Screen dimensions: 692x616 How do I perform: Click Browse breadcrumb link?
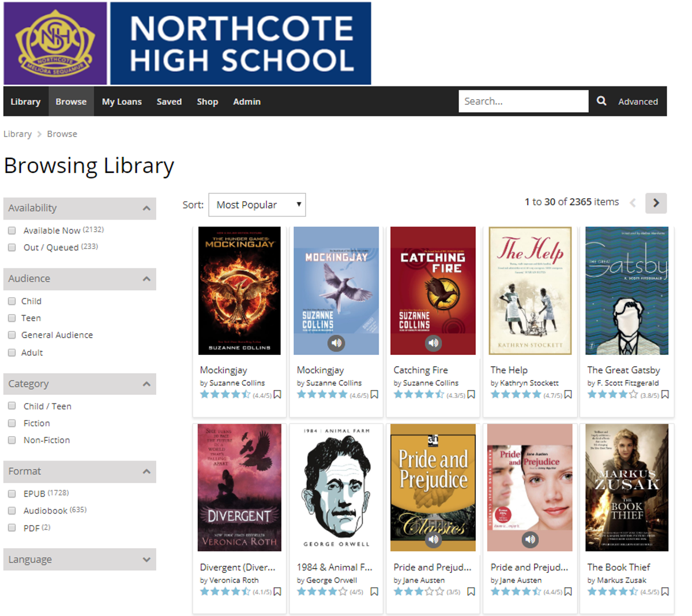[x=62, y=134]
